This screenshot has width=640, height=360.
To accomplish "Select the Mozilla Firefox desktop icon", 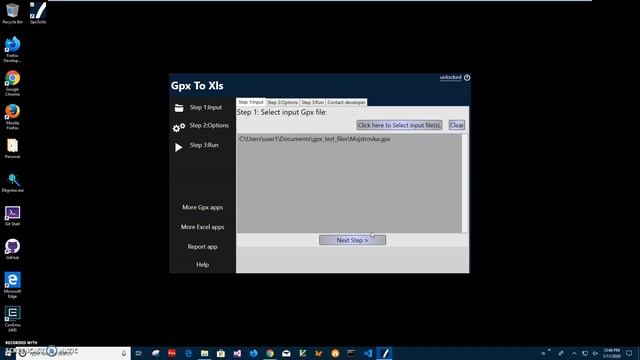I will [12, 117].
